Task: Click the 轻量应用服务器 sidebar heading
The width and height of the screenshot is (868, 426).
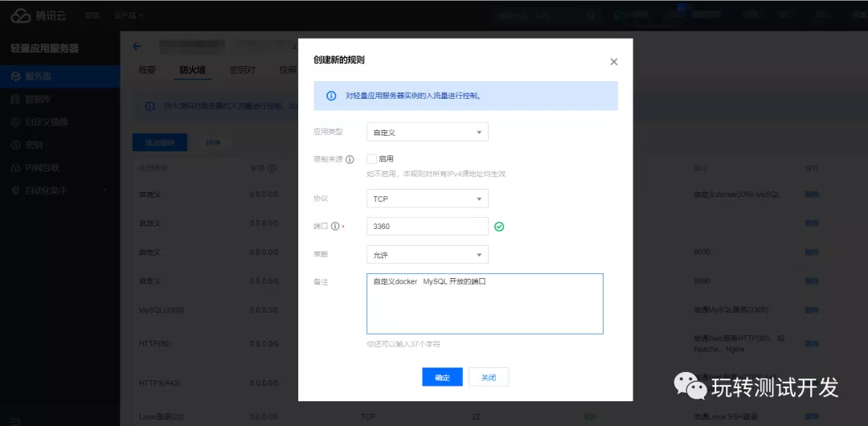Action: (45, 49)
